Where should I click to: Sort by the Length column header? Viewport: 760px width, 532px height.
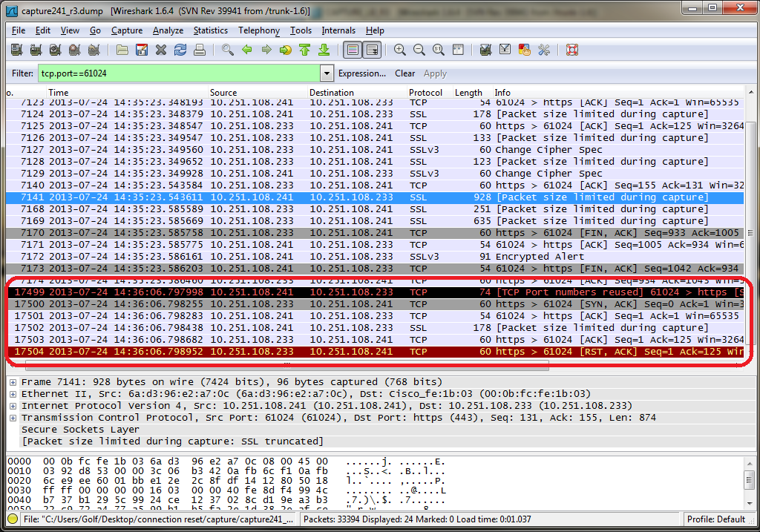[473, 92]
